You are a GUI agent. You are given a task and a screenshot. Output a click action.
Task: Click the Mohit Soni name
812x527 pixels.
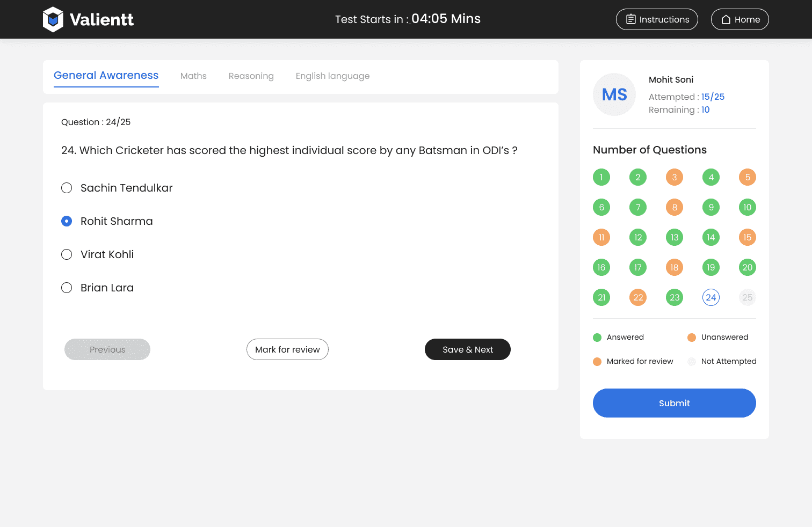(x=671, y=79)
